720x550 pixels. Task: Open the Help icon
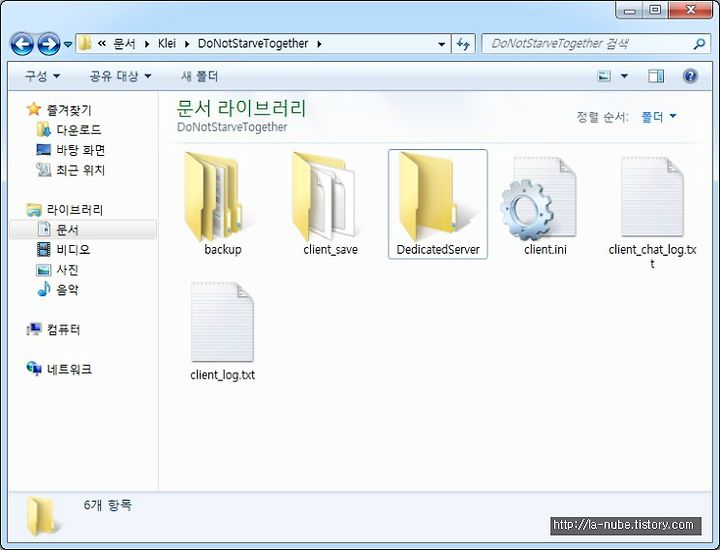click(x=690, y=76)
